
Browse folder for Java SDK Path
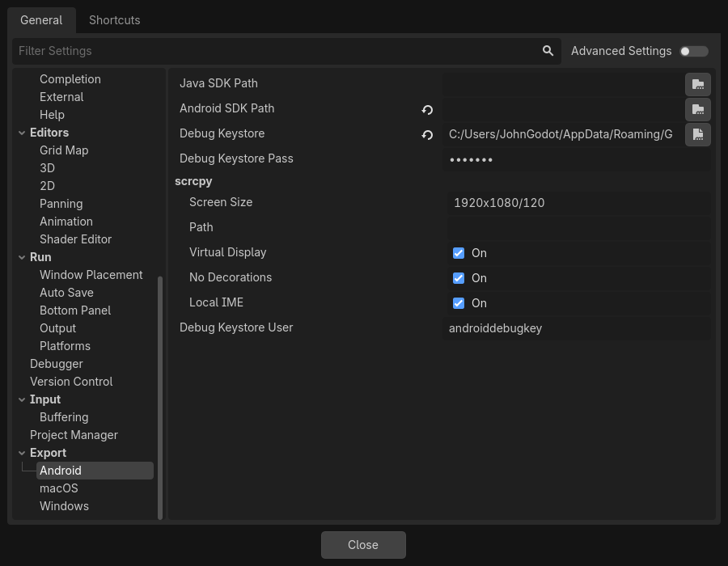698,84
